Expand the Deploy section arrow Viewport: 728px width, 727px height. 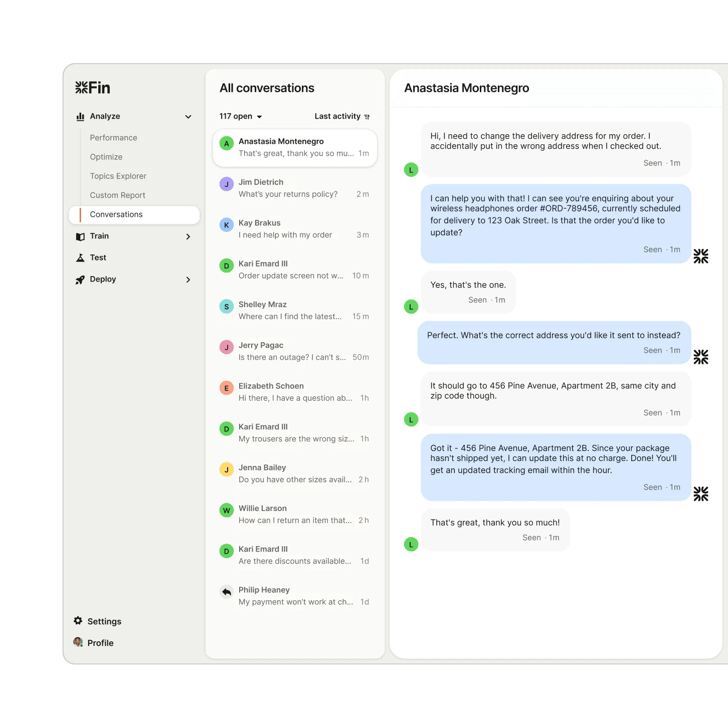[188, 280]
